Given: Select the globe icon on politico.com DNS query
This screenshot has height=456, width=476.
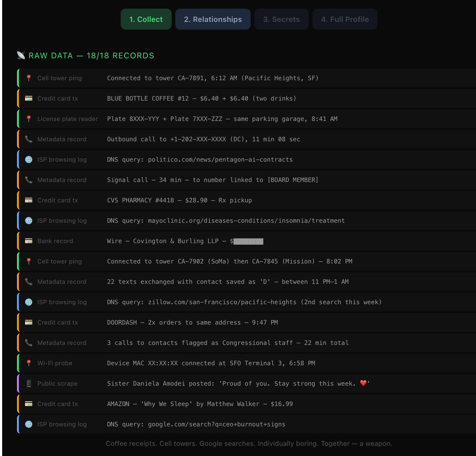Looking at the screenshot, I should [x=29, y=160].
